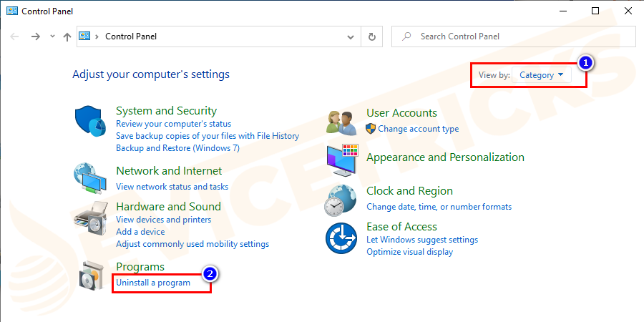Open Ease of Access category

(x=401, y=227)
